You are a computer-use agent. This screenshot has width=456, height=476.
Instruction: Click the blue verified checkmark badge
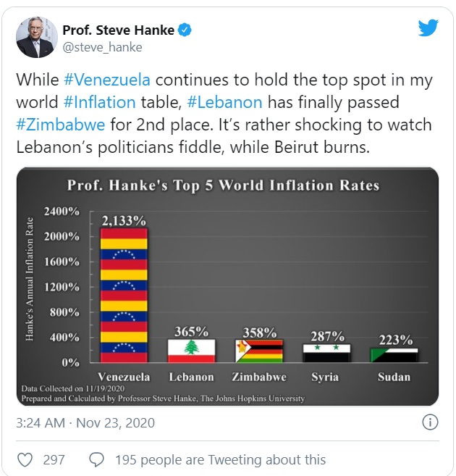[185, 30]
